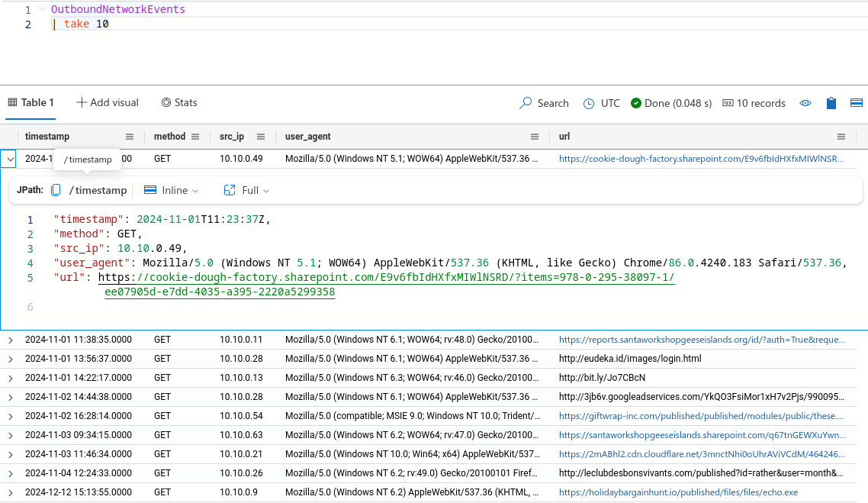
Task: Click the Add visual button
Action: click(x=108, y=102)
